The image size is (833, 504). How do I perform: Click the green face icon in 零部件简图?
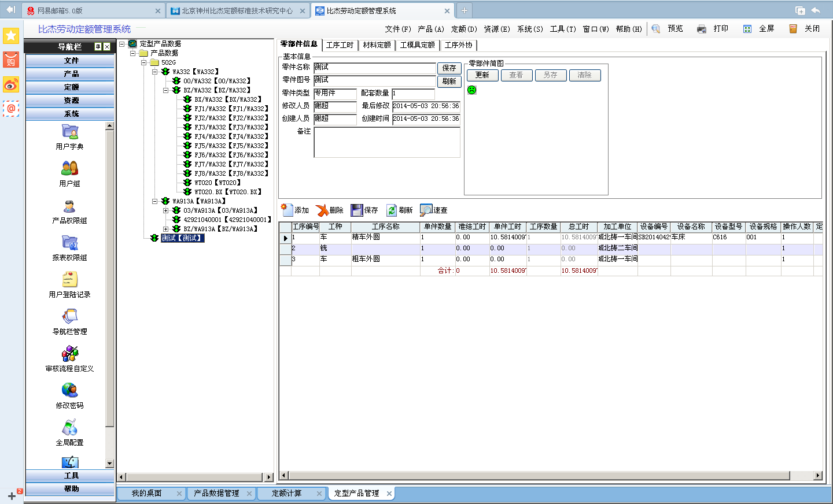pyautogui.click(x=472, y=90)
